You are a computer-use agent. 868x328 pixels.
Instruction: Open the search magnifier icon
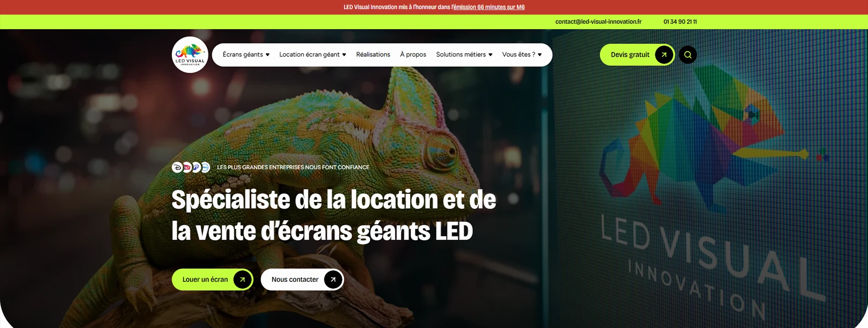[x=687, y=55]
